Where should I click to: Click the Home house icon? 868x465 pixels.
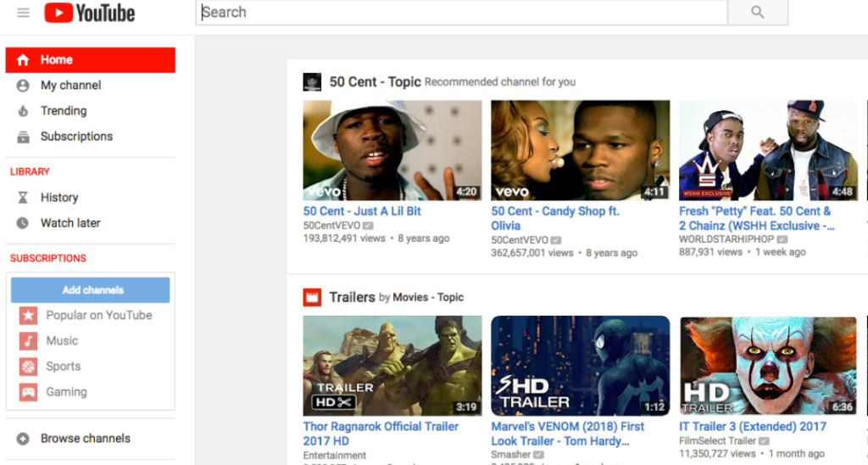pyautogui.click(x=23, y=60)
